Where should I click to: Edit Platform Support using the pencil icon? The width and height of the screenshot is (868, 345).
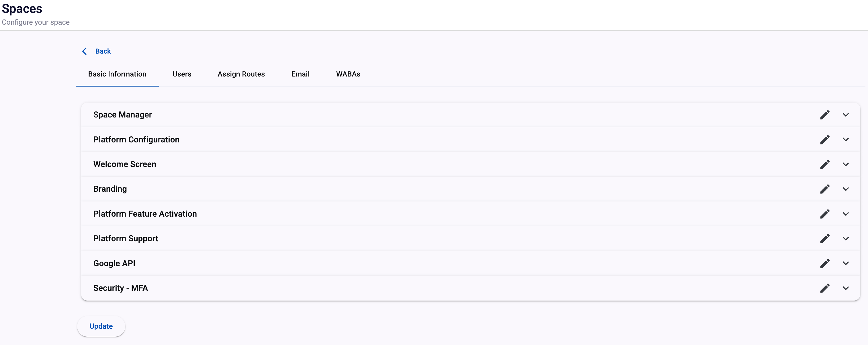pos(824,238)
